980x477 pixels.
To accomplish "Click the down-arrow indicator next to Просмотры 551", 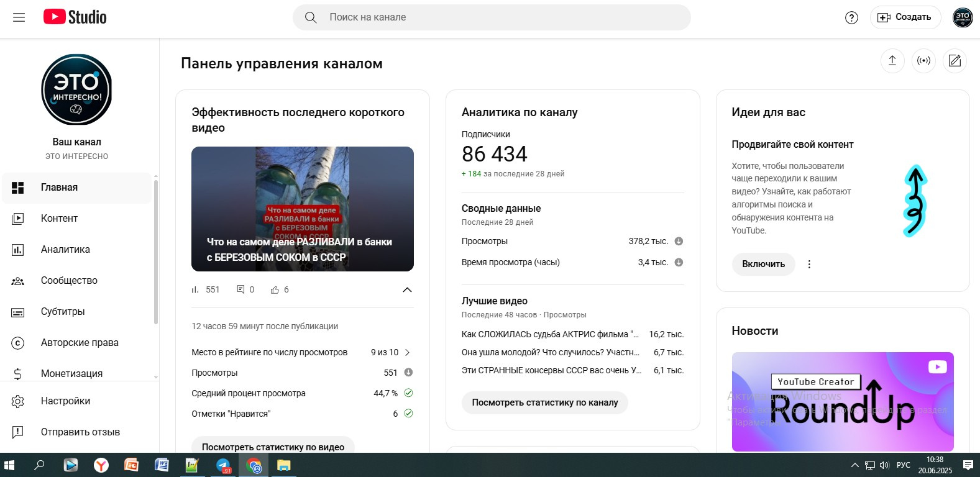I will point(408,373).
